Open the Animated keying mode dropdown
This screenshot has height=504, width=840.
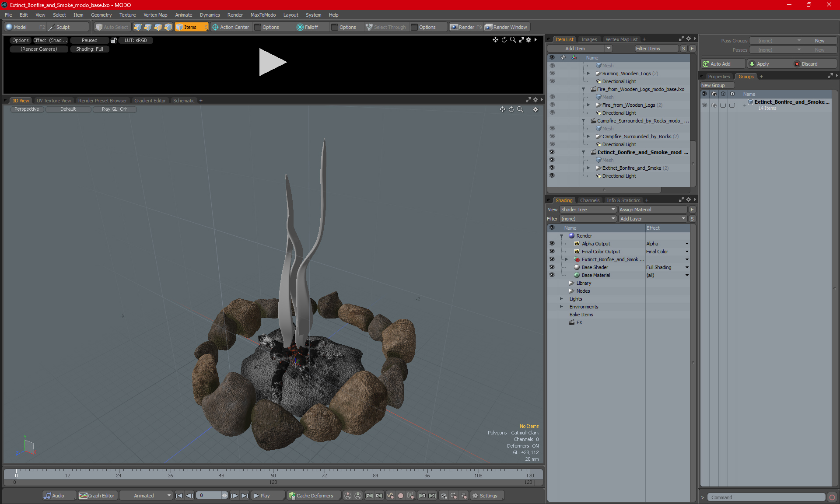(x=146, y=496)
